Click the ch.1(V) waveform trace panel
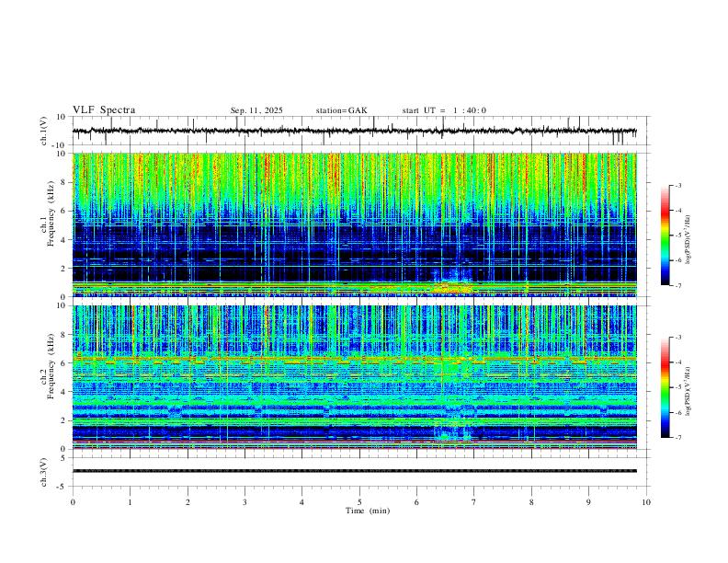This screenshot has height=563, width=728. [361, 131]
